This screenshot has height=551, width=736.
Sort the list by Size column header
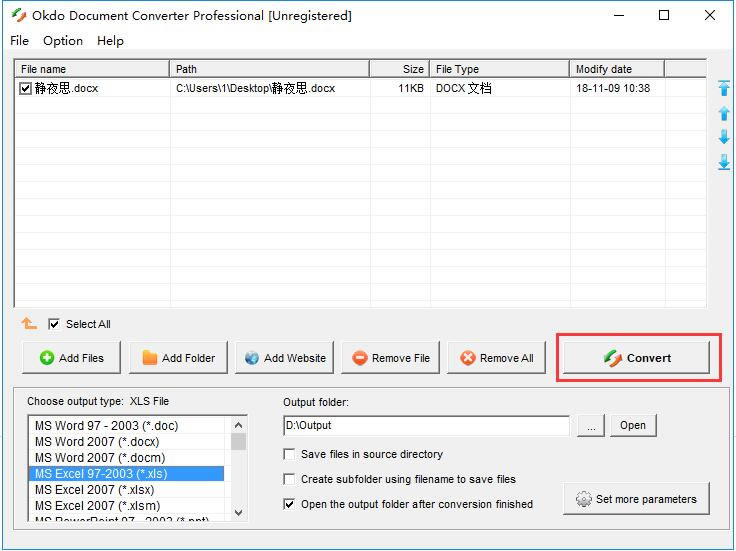click(x=398, y=69)
